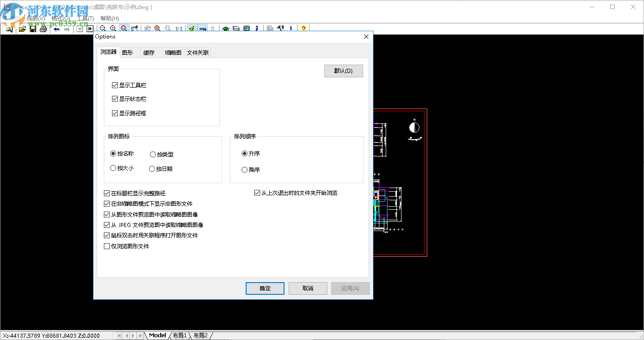Click the S toolbar icon
This screenshot has height=340, width=644.
tap(213, 28)
